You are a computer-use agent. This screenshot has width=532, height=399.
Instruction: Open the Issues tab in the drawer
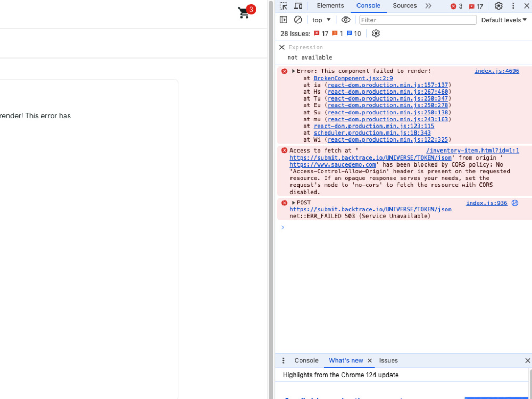coord(388,361)
